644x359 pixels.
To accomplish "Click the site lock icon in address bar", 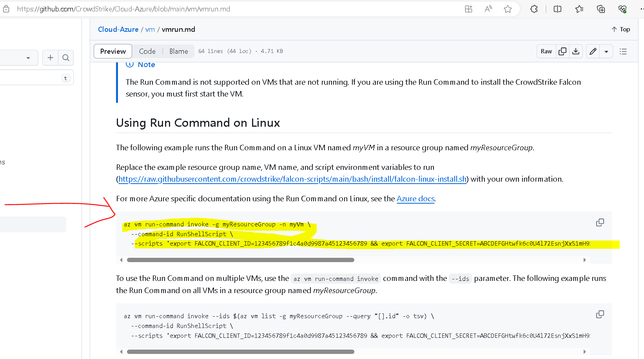I will pyautogui.click(x=6, y=9).
